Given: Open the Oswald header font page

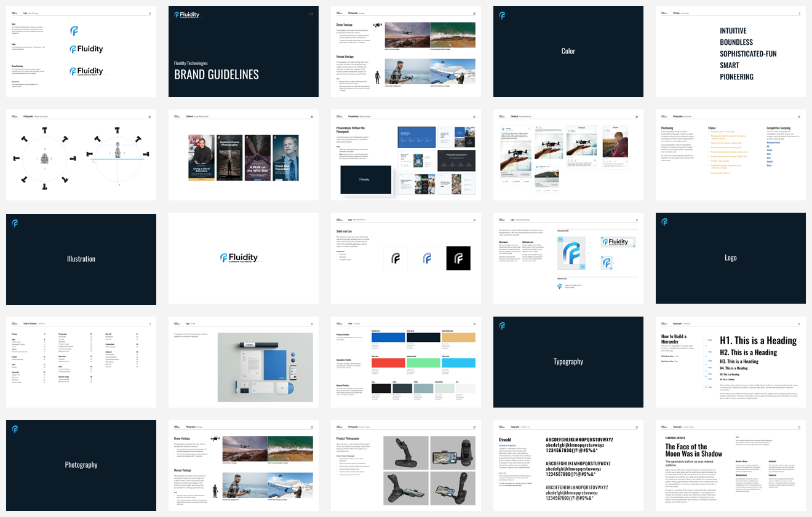Looking at the screenshot, I should (568, 465).
